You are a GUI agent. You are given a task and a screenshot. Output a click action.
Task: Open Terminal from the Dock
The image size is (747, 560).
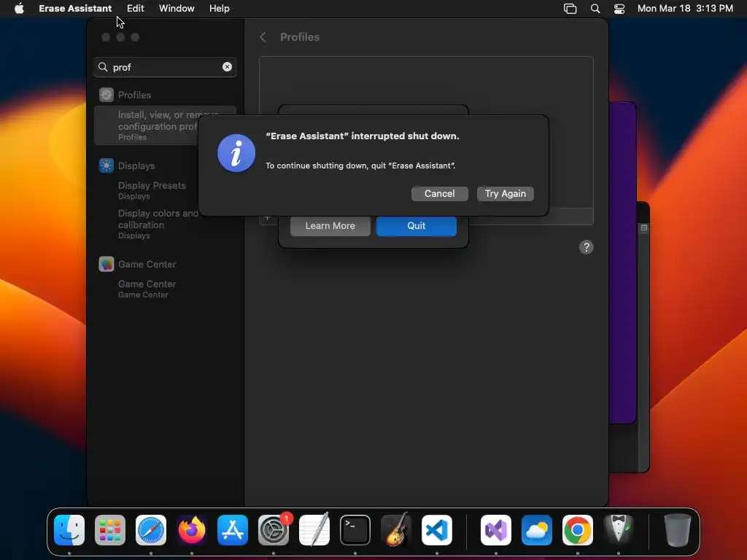[355, 530]
